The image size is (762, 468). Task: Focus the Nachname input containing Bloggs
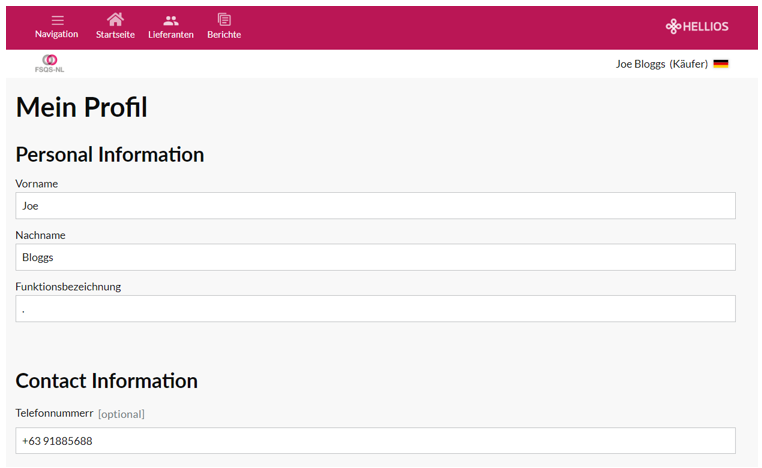(x=375, y=257)
